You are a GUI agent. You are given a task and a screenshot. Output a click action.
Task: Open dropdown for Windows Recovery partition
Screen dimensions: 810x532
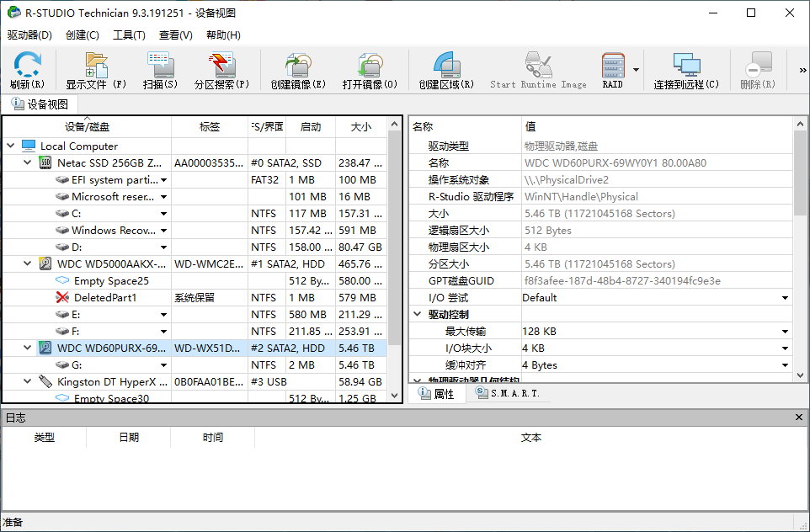[163, 231]
